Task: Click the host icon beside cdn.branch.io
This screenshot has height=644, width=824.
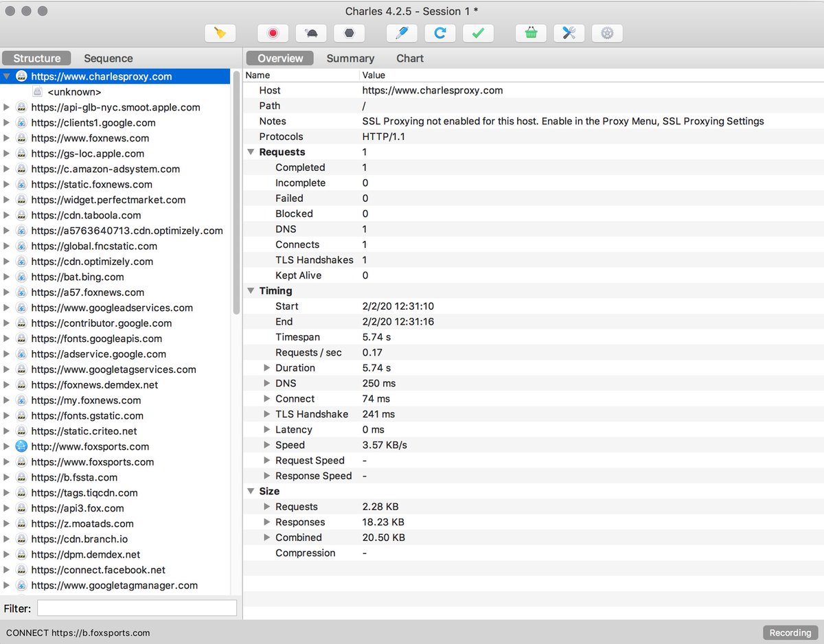Action: 21,539
